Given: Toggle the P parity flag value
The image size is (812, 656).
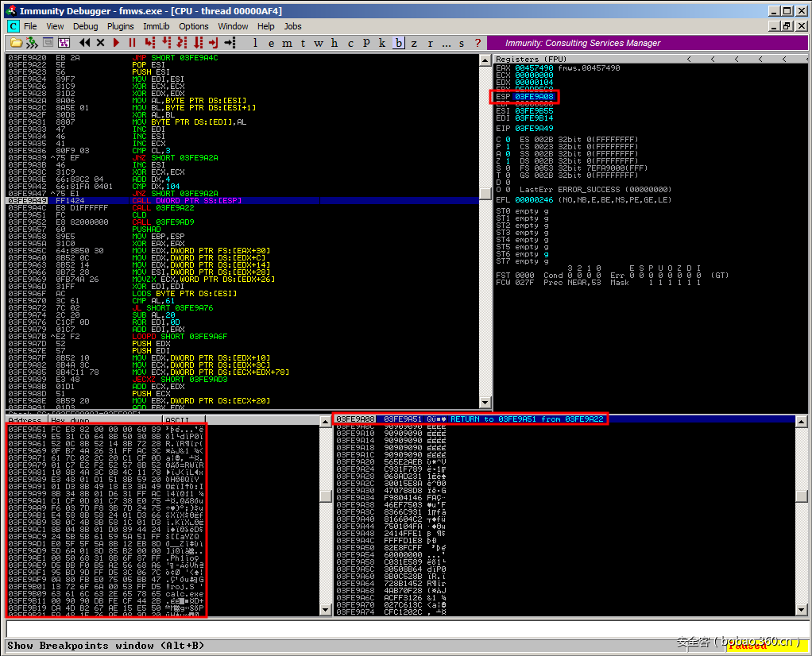Looking at the screenshot, I should click(x=508, y=147).
